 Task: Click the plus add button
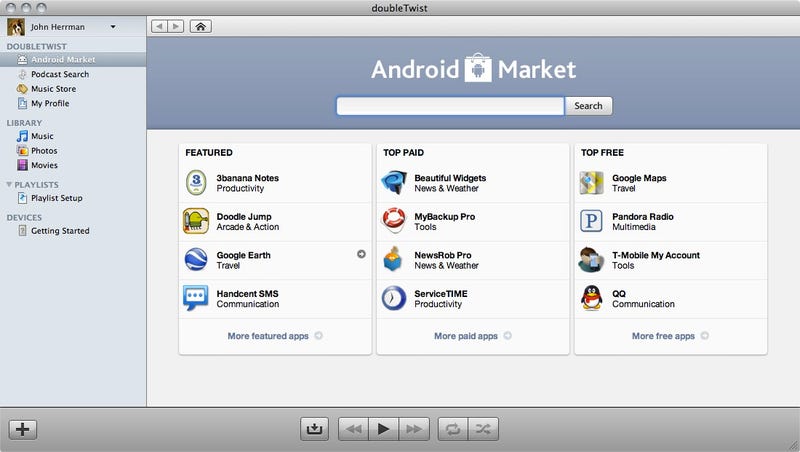[x=22, y=429]
